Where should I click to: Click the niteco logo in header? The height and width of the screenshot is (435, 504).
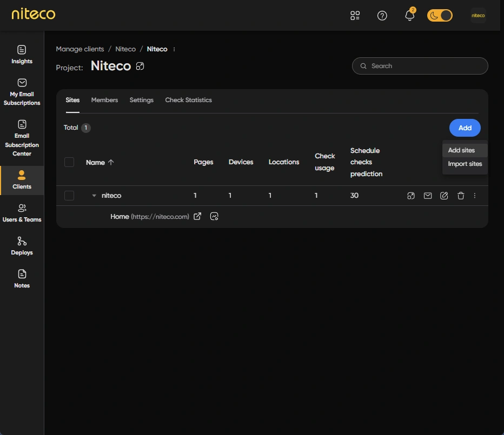click(x=34, y=14)
